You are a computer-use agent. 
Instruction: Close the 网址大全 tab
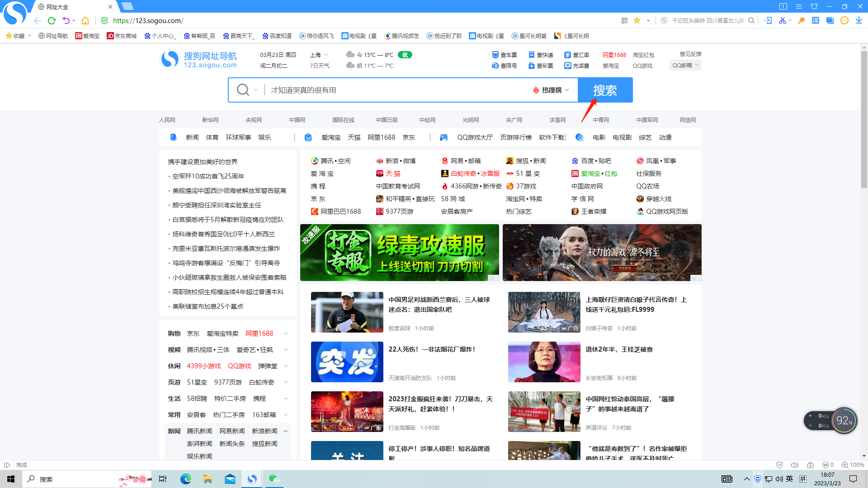[x=110, y=7]
